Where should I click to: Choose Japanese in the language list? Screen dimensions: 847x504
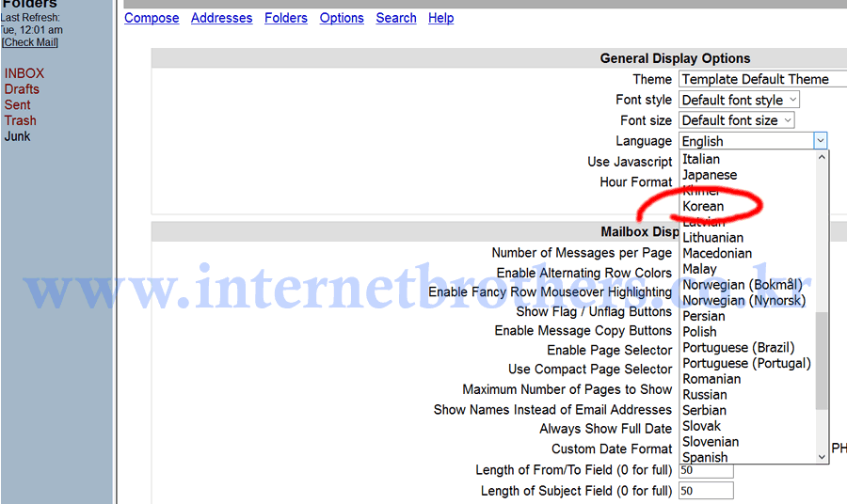click(710, 175)
